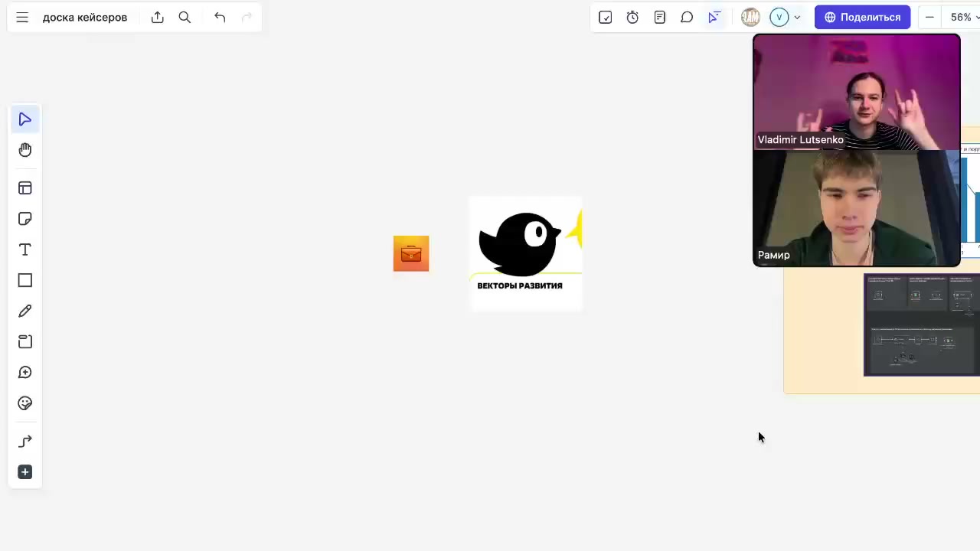
Task: Open more tools with plus button
Action: [x=25, y=472]
